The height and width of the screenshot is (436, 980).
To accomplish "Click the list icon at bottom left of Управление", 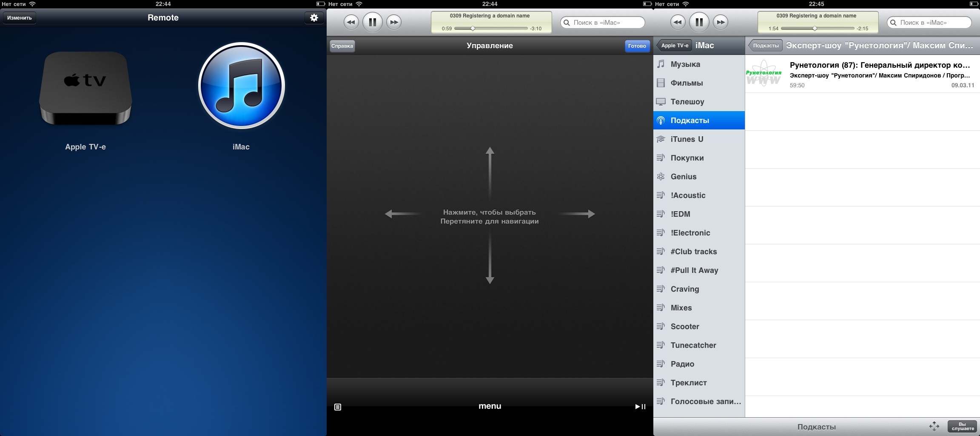I will tap(338, 407).
